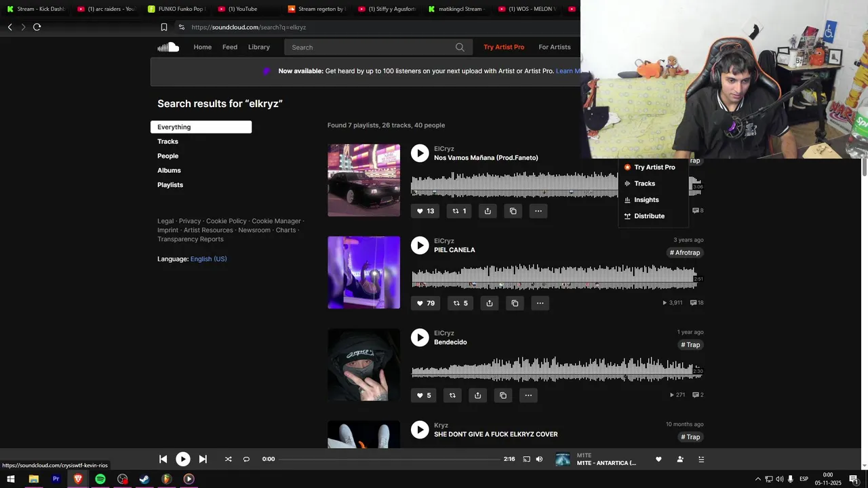Repost Nos Vamos Mañana track
868x488 pixels.
coord(459,211)
